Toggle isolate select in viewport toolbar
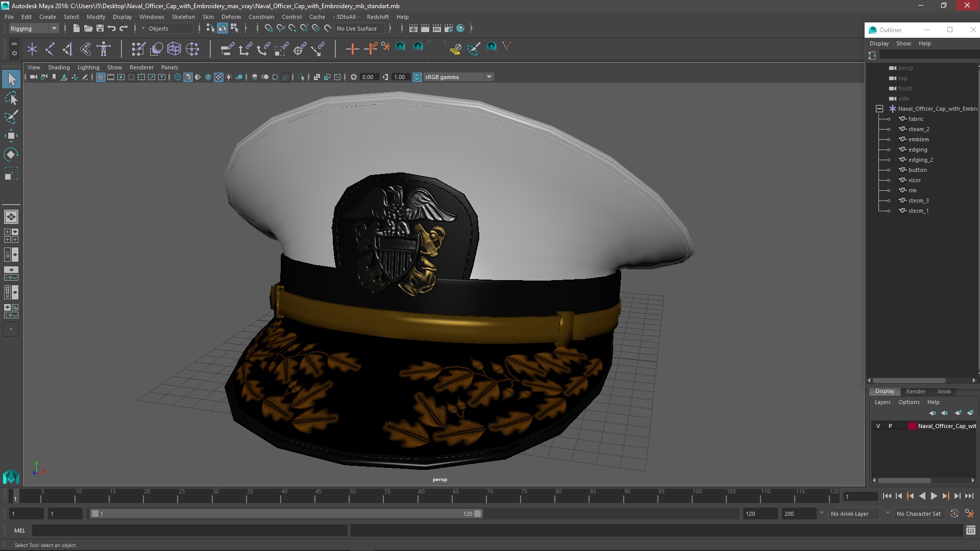980x551 pixels. point(301,77)
